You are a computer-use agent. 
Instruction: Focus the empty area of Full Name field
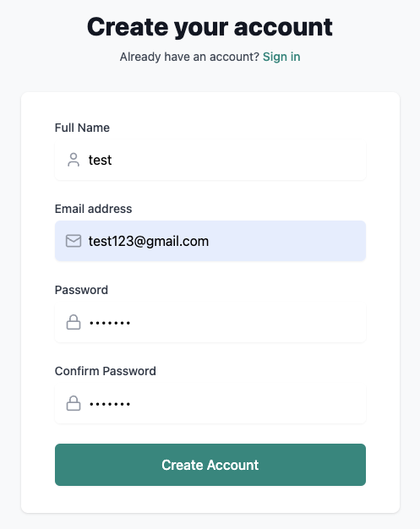click(236, 160)
